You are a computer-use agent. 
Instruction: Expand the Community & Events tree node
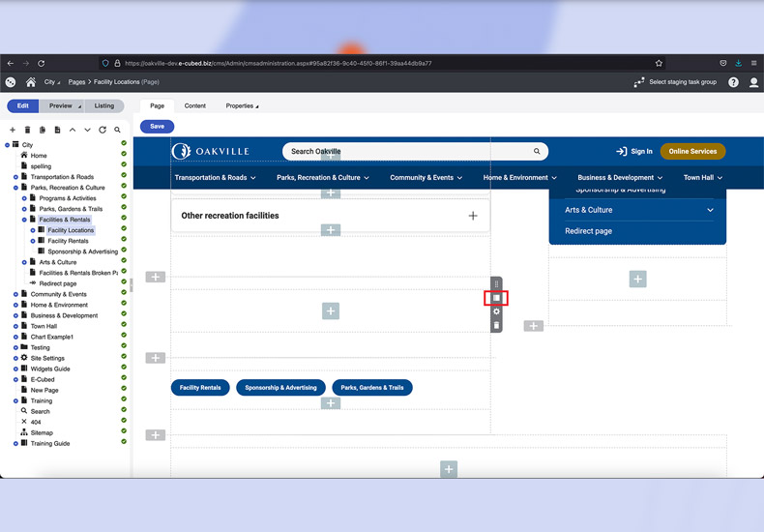point(16,294)
